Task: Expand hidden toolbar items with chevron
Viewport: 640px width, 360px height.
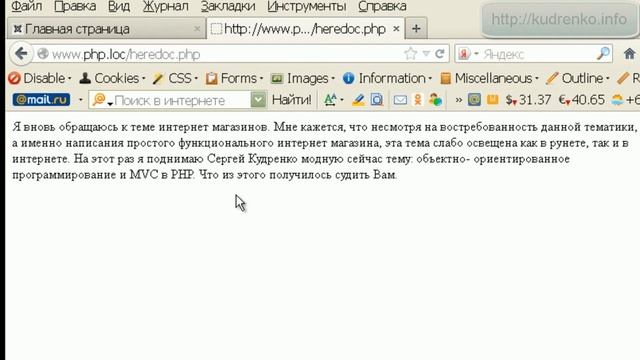Action: coord(459,100)
